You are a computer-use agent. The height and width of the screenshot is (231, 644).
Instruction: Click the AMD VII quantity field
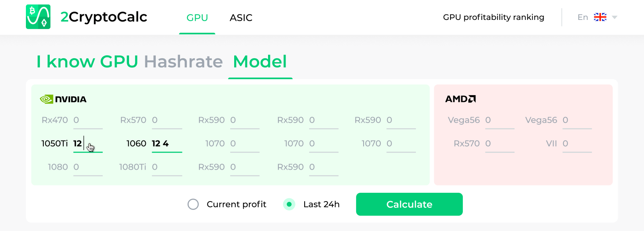click(577, 143)
